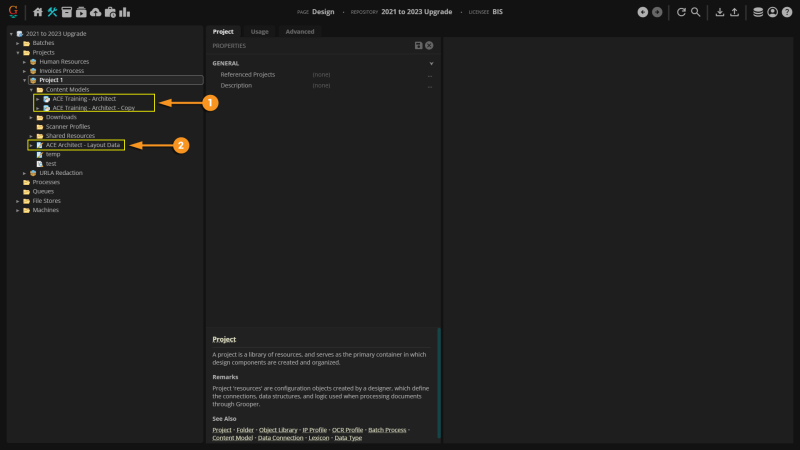This screenshot has width=800, height=450.
Task: Open the user account icon
Action: coord(772,12)
